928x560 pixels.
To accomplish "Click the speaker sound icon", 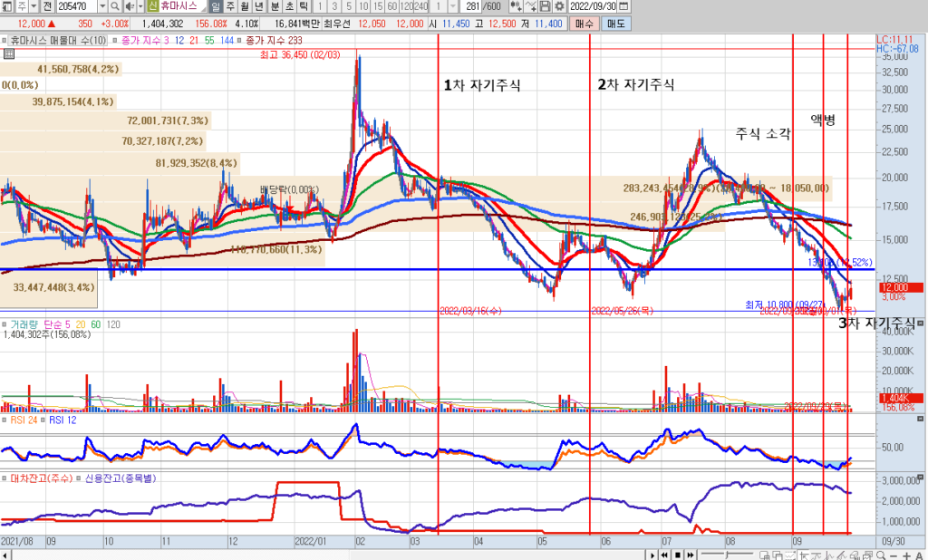I will (x=131, y=6).
